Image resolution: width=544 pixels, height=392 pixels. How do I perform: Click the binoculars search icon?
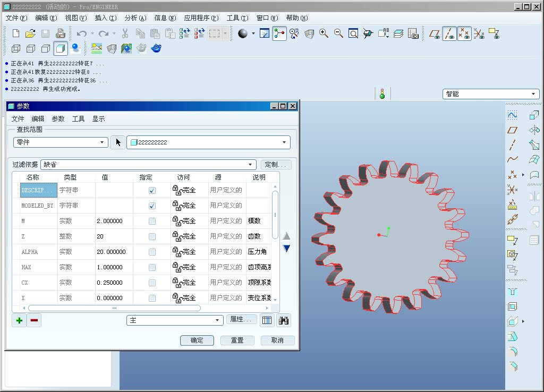(x=284, y=320)
